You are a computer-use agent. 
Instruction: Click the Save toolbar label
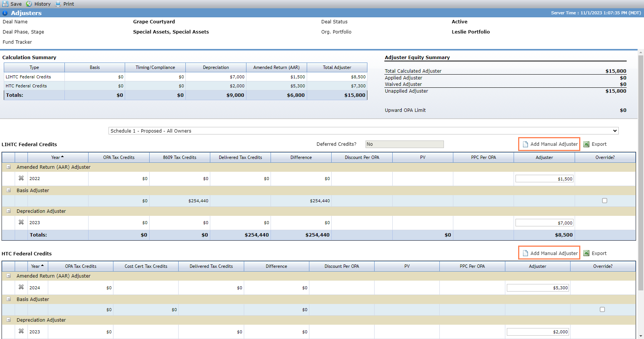(x=16, y=4)
